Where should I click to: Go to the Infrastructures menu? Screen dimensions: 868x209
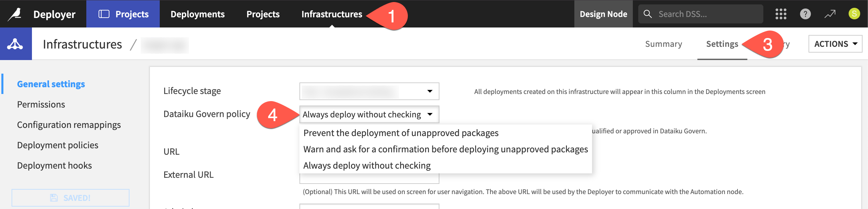point(332,14)
